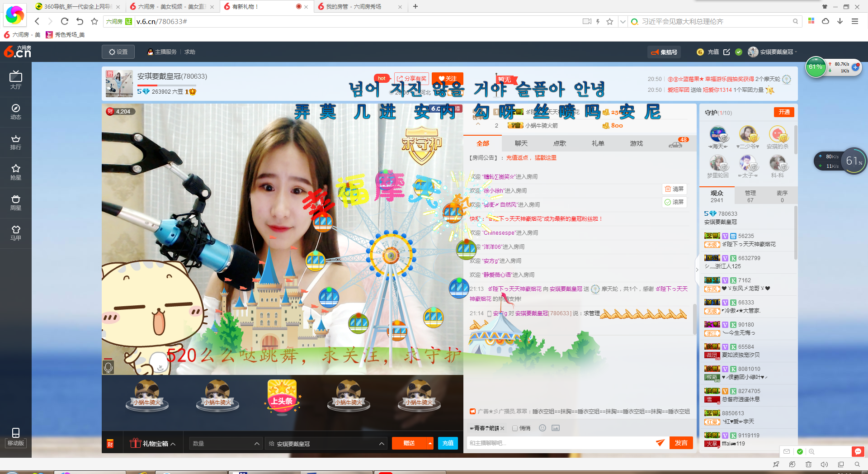
Task: Click the 集结号 horn button in header
Action: click(664, 52)
